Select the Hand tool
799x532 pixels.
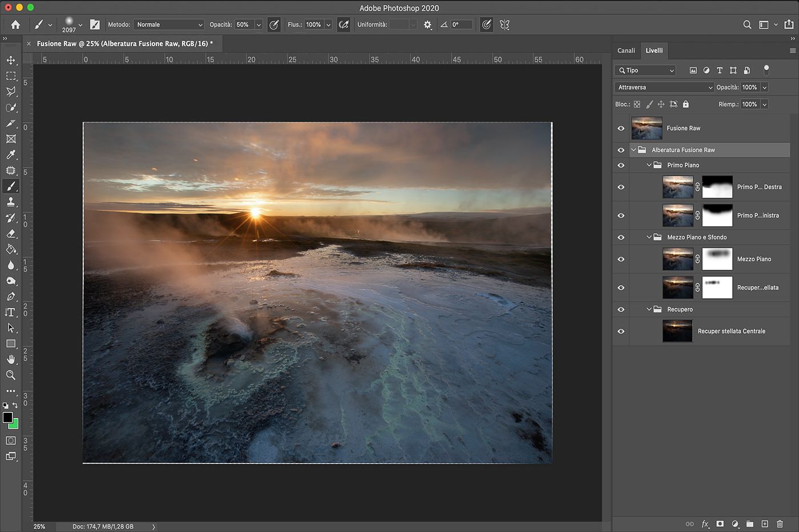click(x=11, y=359)
